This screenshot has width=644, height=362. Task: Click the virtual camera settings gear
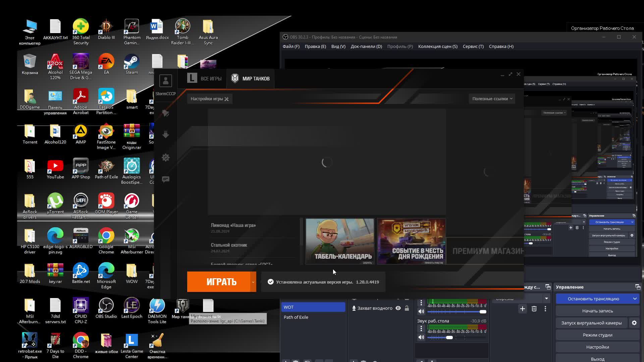coord(634,323)
